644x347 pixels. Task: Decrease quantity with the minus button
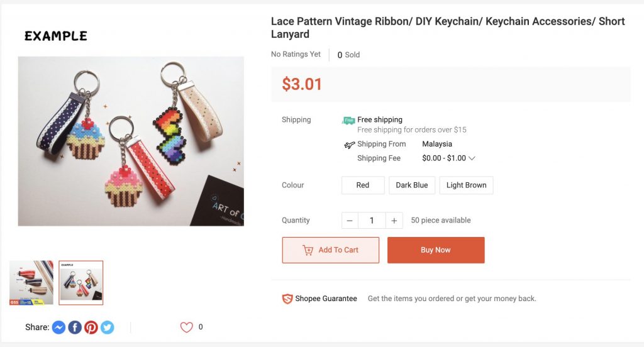tap(350, 221)
